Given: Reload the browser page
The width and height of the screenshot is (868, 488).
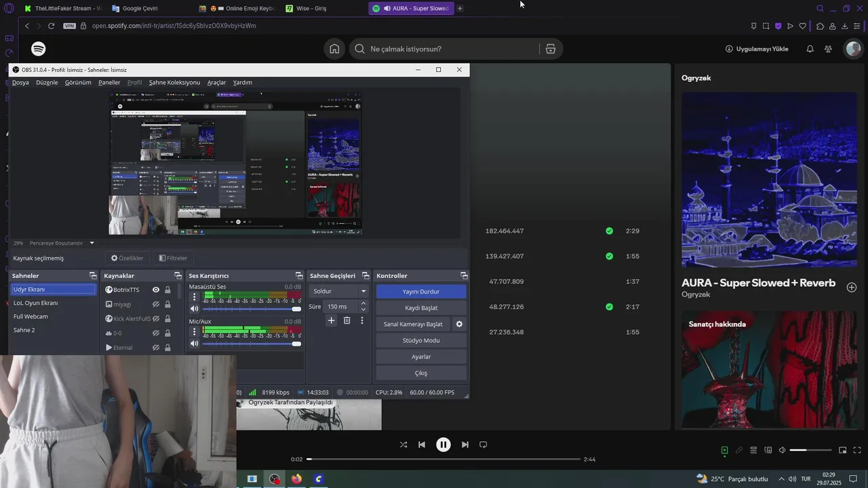Looking at the screenshot, I should pos(51,26).
